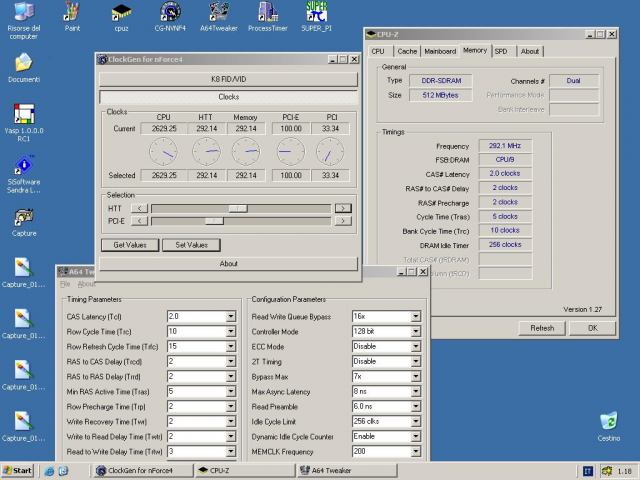This screenshot has height=480, width=640.
Task: Click the A64 Tweaker title bar icon
Action: click(63, 271)
